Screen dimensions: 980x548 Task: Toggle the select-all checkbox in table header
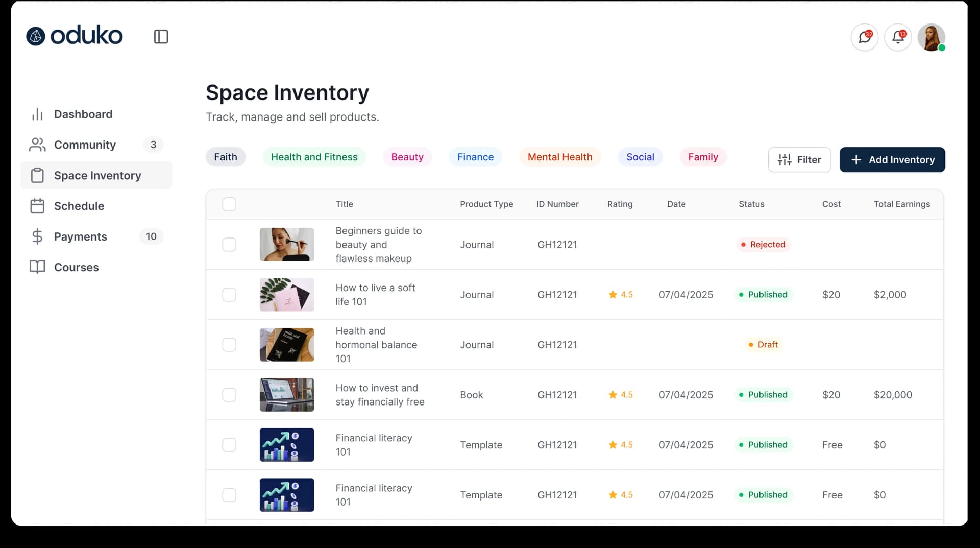[x=229, y=204]
